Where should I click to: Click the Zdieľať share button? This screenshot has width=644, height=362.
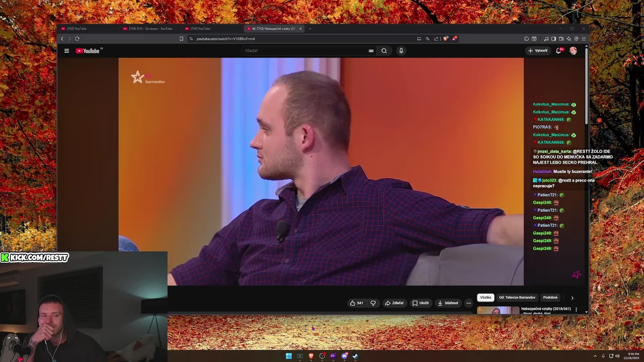[x=394, y=303]
